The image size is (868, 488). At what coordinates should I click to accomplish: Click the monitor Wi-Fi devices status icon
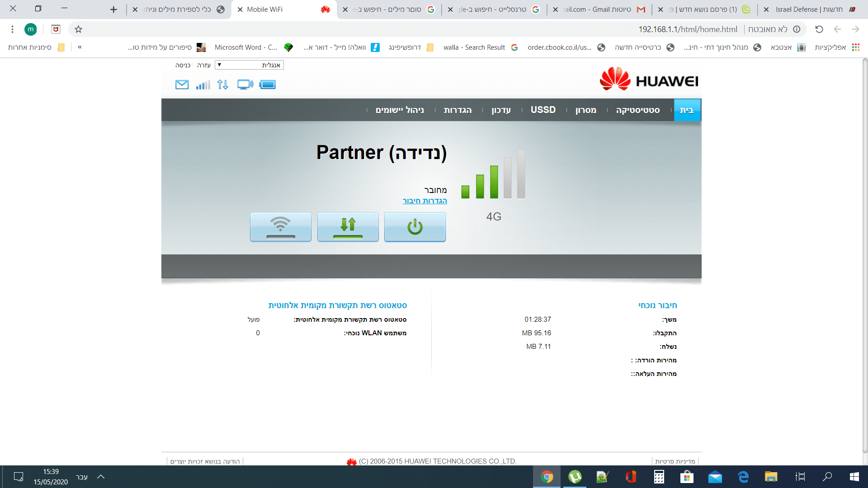(245, 84)
